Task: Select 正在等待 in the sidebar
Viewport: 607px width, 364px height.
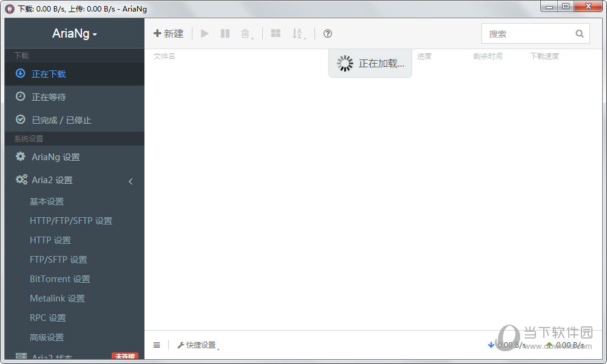Action: point(74,96)
